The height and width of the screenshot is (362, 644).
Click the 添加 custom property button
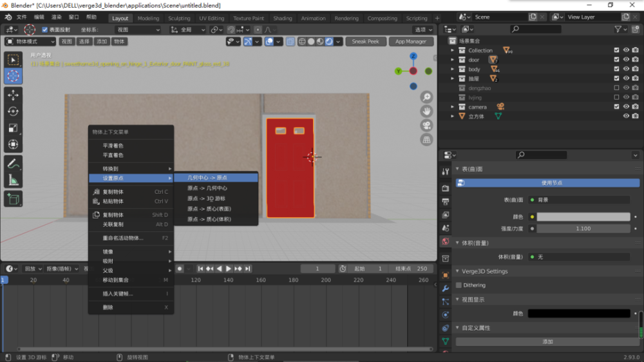tap(547, 342)
